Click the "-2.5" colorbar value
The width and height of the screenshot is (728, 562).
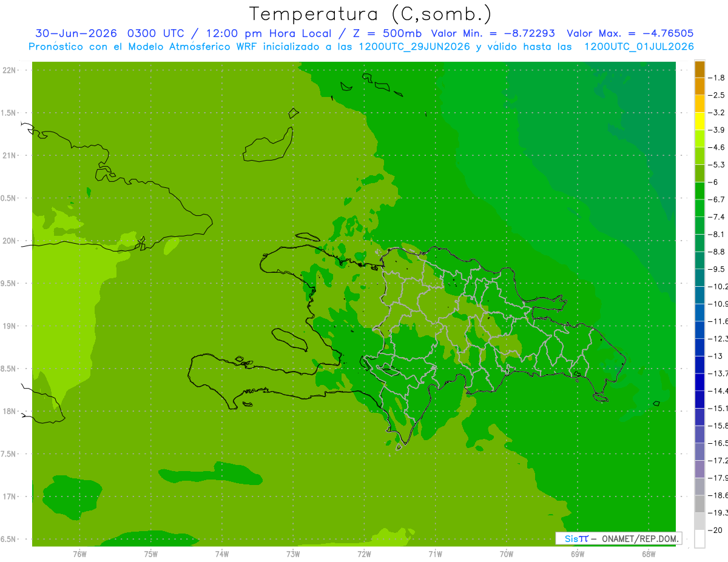click(x=716, y=95)
